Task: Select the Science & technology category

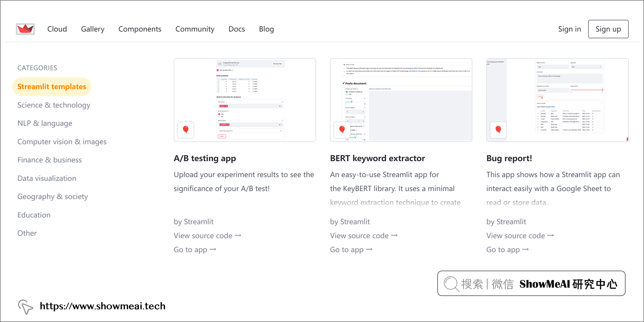Action: click(54, 105)
